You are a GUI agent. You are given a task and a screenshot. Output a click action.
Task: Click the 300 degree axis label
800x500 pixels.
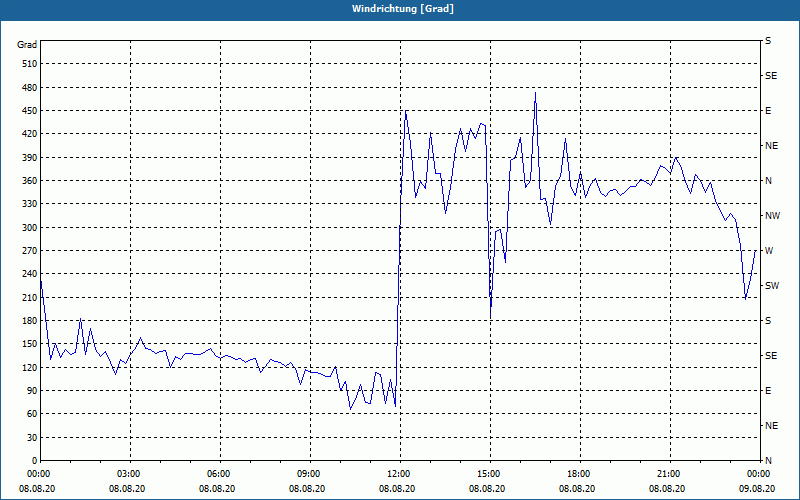[x=30, y=228]
